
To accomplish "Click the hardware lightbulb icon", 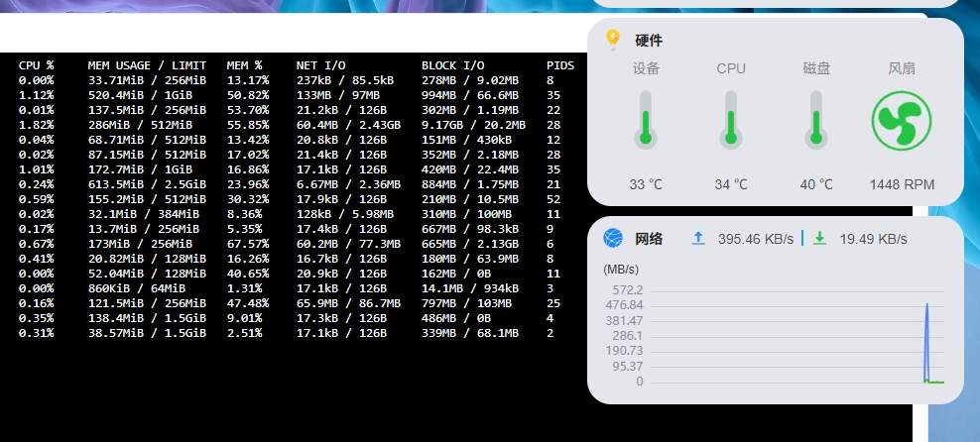I will coord(613,40).
